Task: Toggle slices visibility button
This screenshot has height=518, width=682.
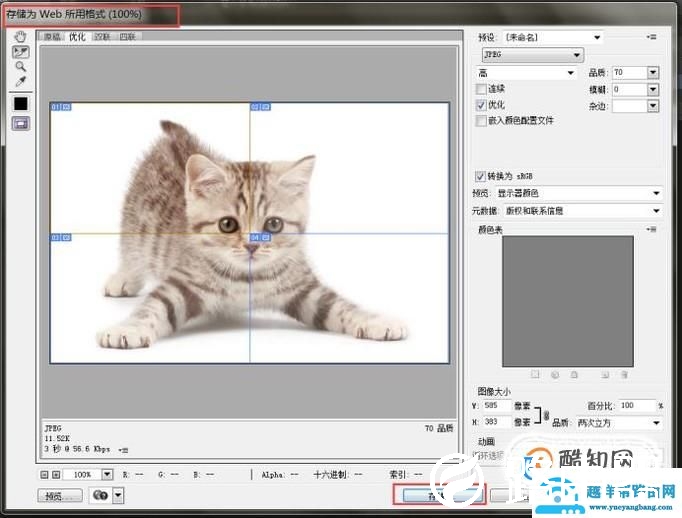Action: 20,124
